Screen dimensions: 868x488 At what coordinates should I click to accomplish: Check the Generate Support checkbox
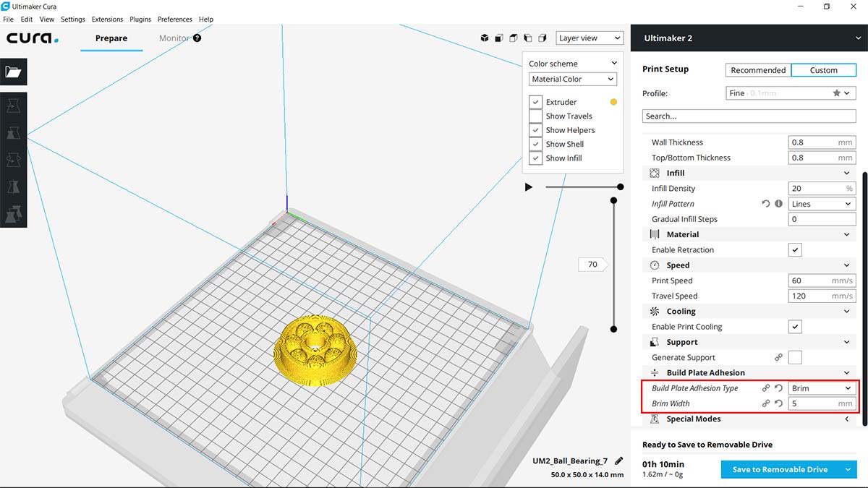795,357
